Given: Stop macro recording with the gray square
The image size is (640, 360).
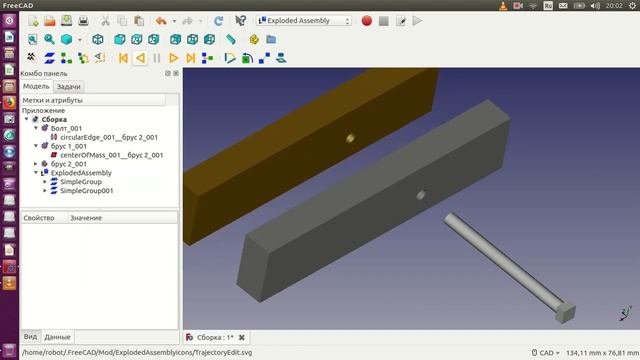Looking at the screenshot, I should (x=384, y=21).
